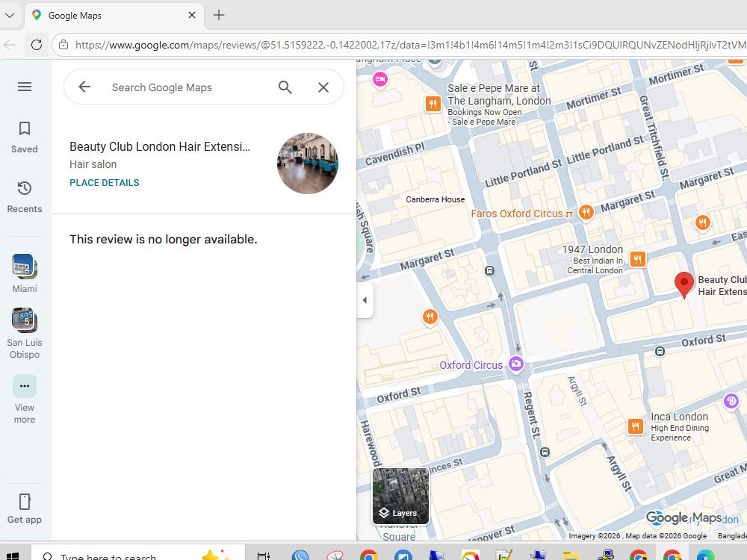Select the Miami recent location
This screenshot has height=560, width=747.
click(x=25, y=274)
